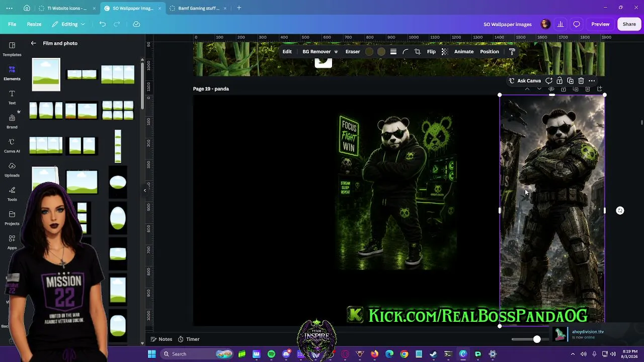This screenshot has height=362, width=644.
Task: Click the Preview button
Action: click(x=600, y=24)
